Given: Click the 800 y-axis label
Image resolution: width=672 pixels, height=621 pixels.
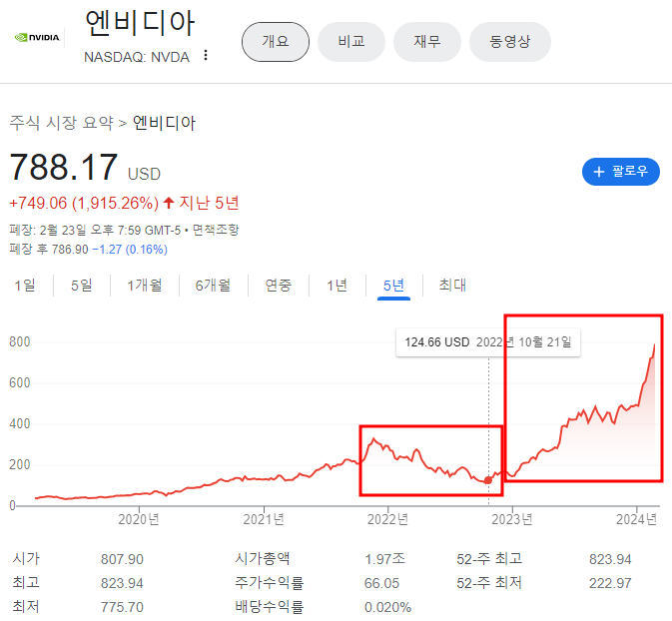Looking at the screenshot, I should [20, 342].
